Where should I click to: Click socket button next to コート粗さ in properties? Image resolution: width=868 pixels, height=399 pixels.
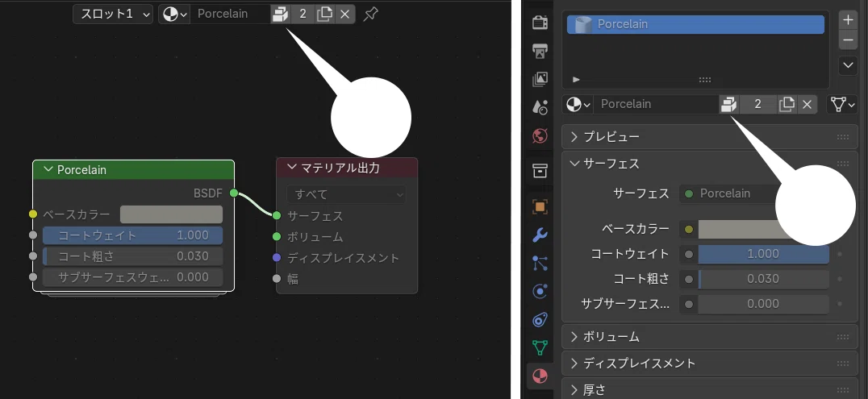[689, 279]
